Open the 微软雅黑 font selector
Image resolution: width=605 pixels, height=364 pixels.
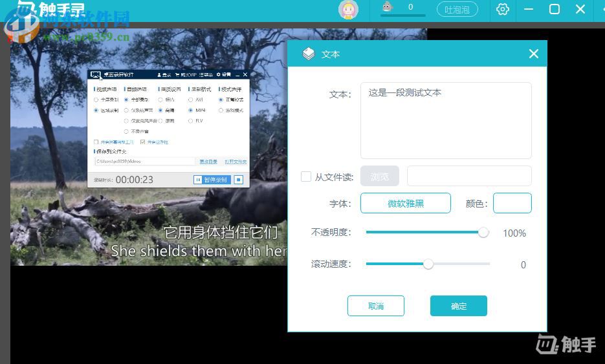click(x=406, y=203)
